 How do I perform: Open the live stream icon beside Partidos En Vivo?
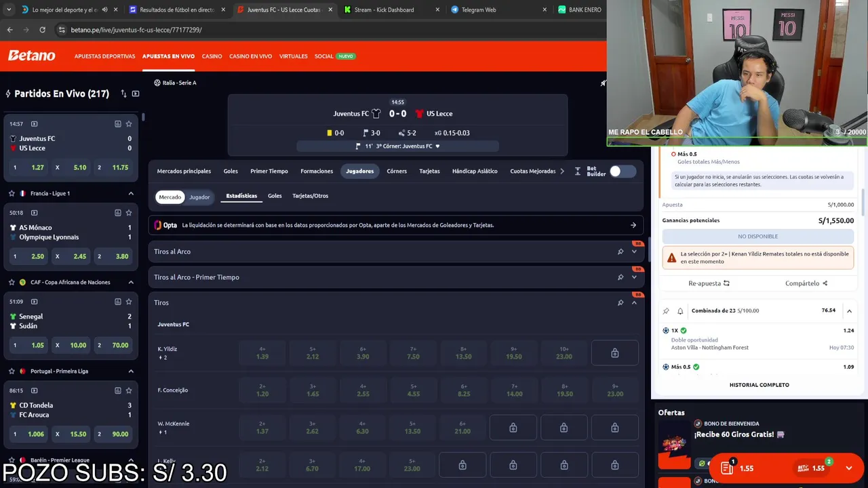(x=136, y=94)
